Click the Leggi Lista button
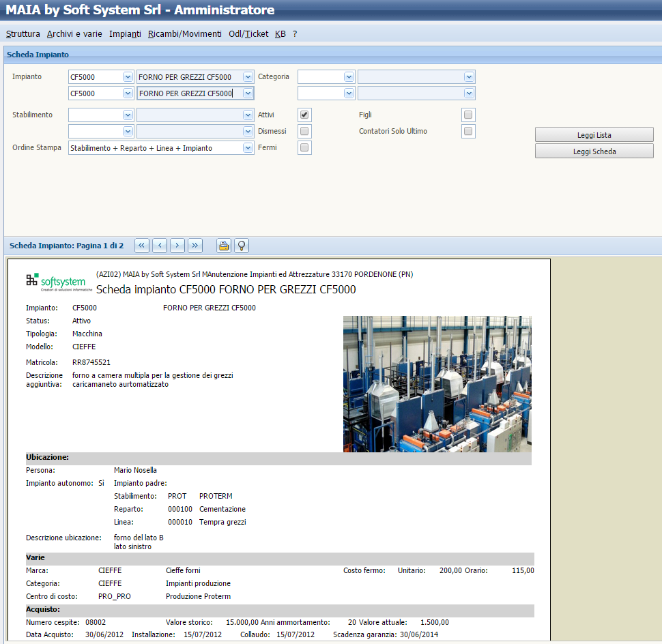Image resolution: width=662 pixels, height=644 pixels. [x=594, y=134]
